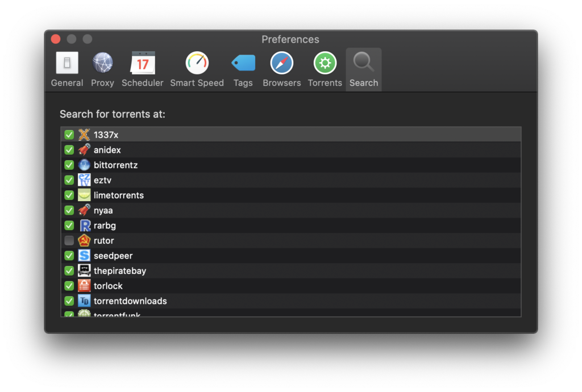Click the seedpeer S icon
582x392 pixels.
(84, 256)
